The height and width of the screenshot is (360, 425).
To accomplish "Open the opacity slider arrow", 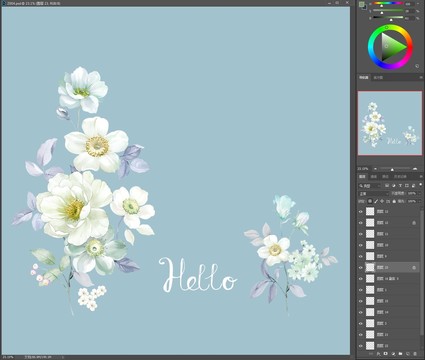I will [420, 194].
